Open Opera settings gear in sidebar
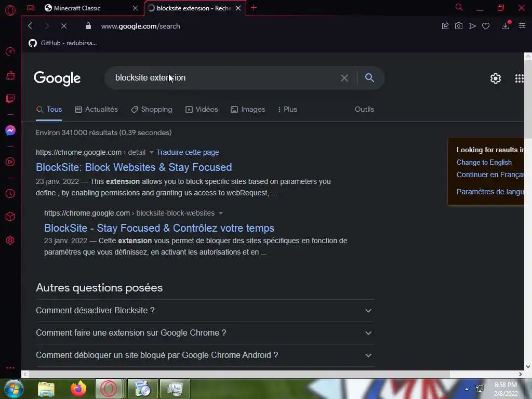This screenshot has width=532, height=399. (x=10, y=240)
